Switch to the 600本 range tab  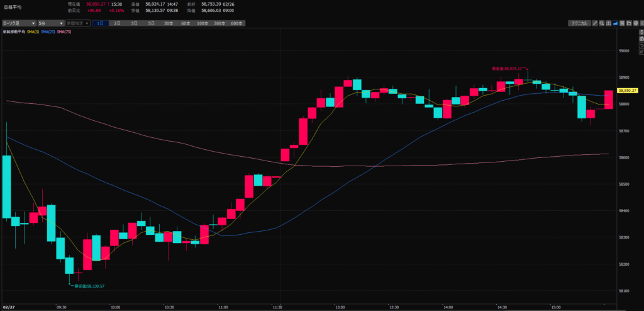pyautogui.click(x=236, y=23)
